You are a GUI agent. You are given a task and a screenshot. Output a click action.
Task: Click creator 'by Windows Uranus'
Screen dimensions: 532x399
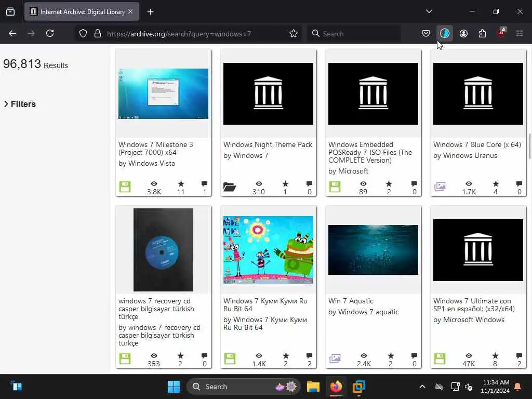pyautogui.click(x=465, y=155)
